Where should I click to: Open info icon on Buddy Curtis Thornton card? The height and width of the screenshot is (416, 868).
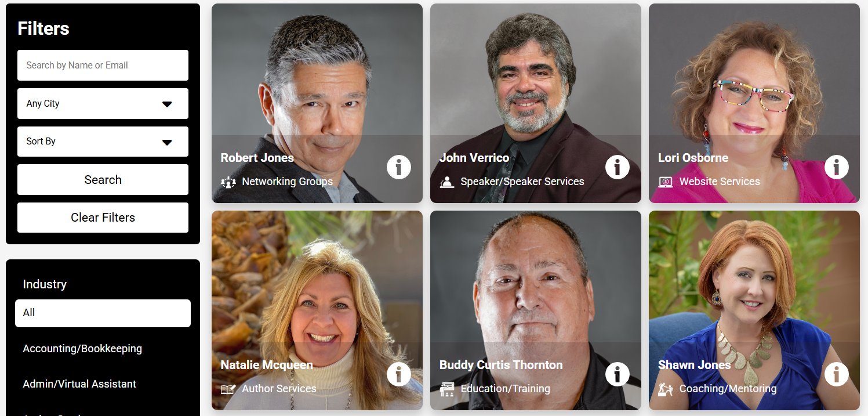(618, 374)
